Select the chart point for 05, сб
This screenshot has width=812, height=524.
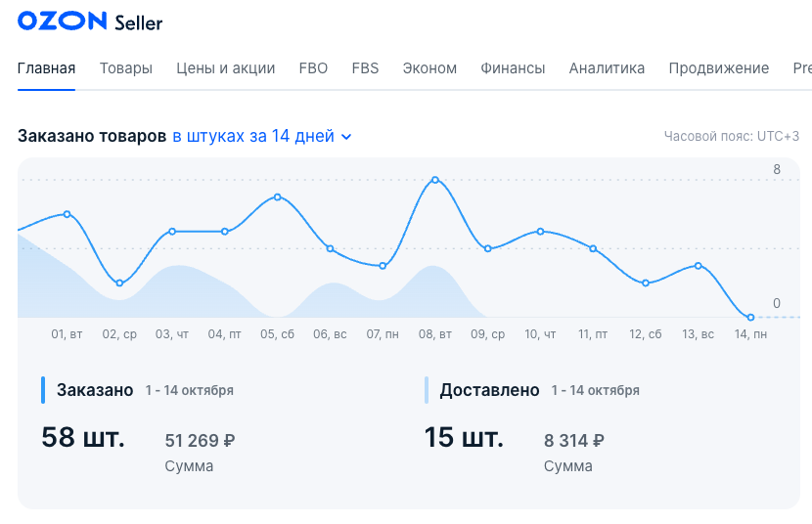(x=278, y=197)
